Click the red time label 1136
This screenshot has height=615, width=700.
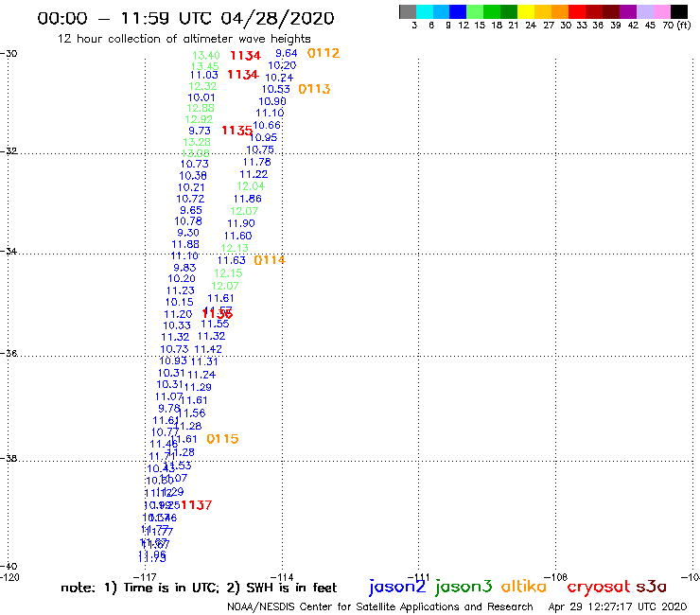tap(218, 314)
